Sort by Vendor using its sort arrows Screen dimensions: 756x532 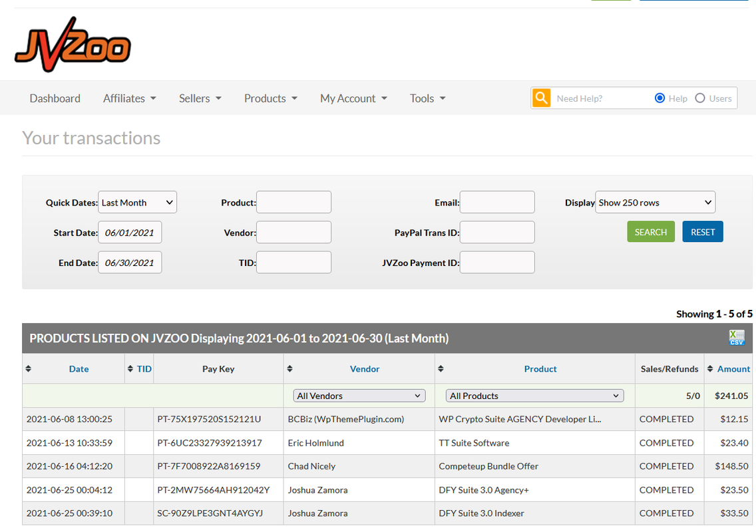289,368
